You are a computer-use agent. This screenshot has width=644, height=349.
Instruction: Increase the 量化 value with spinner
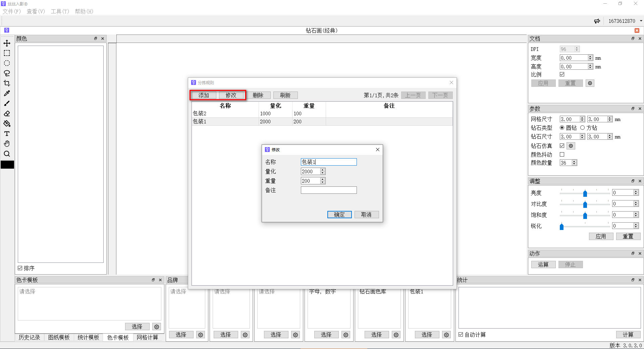tap(323, 170)
